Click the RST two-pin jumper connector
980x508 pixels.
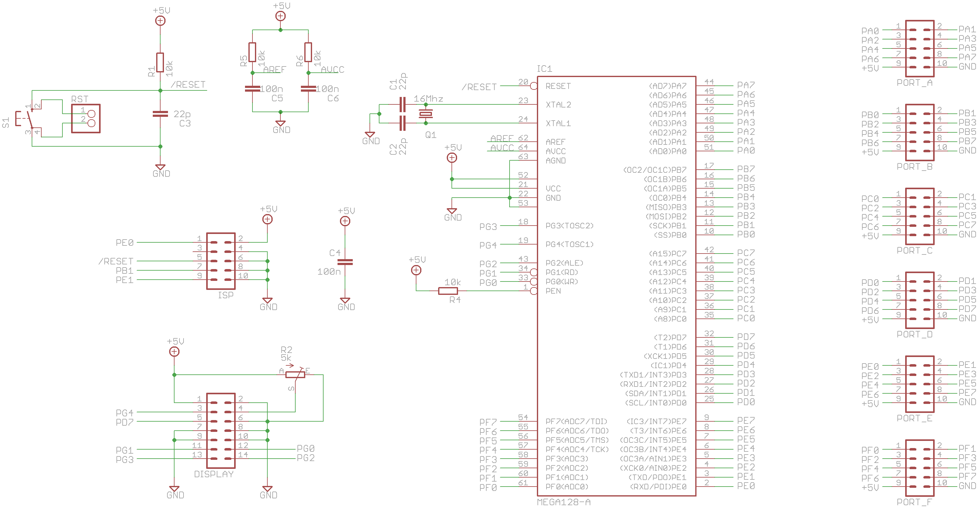pos(86,118)
